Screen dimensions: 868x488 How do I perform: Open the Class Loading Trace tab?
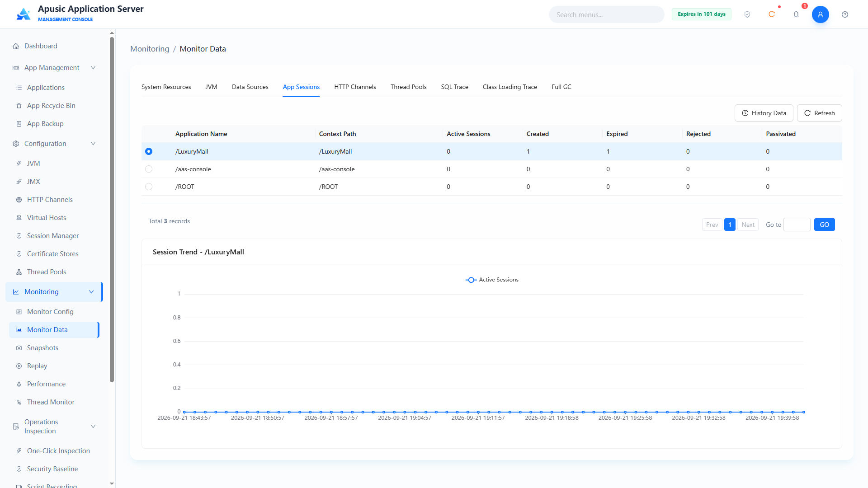509,87
